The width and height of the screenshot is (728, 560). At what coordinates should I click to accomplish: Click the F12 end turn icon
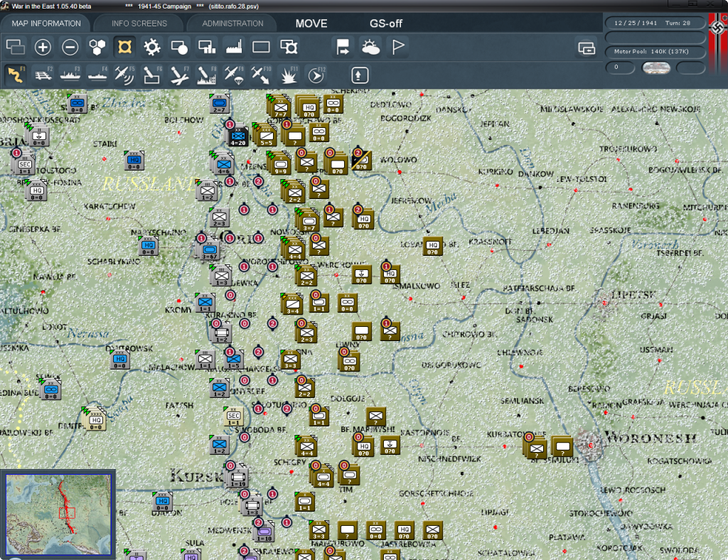point(316,75)
